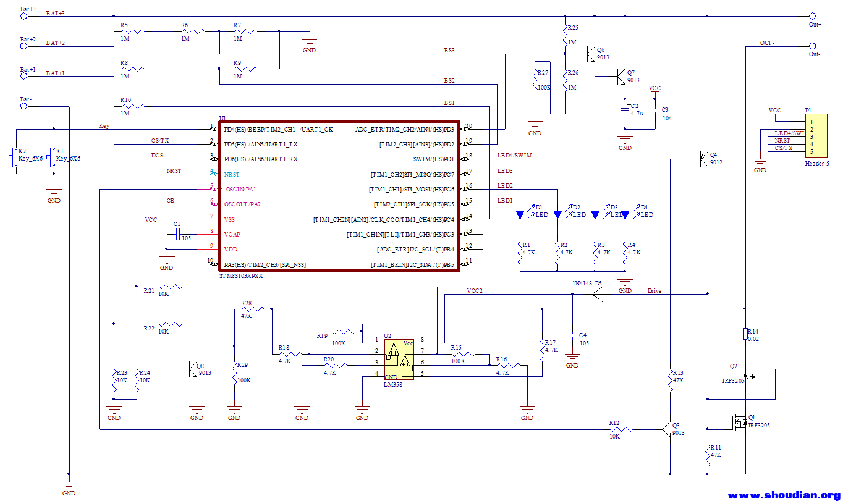
Task: Click the Out+ output terminal
Action: coord(813,16)
